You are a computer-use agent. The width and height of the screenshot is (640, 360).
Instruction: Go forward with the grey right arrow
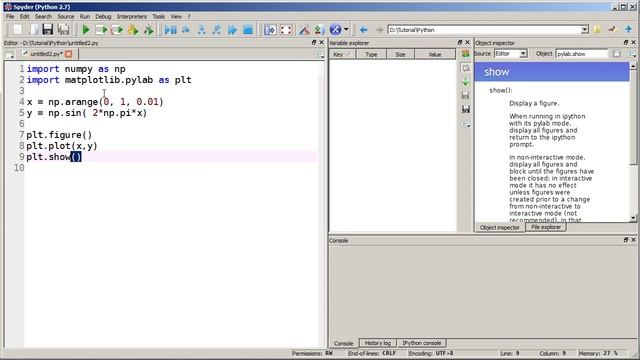click(x=379, y=30)
